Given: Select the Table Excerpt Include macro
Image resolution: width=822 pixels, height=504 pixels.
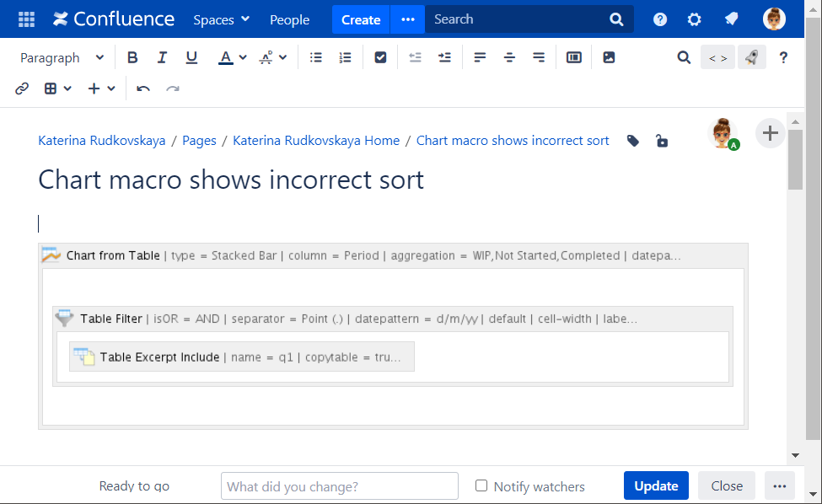Looking at the screenshot, I should tap(242, 357).
